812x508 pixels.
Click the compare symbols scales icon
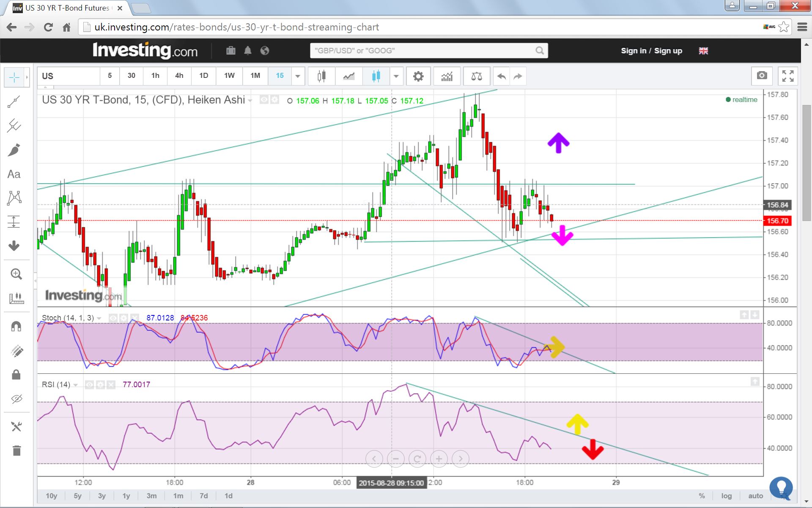[x=477, y=76]
